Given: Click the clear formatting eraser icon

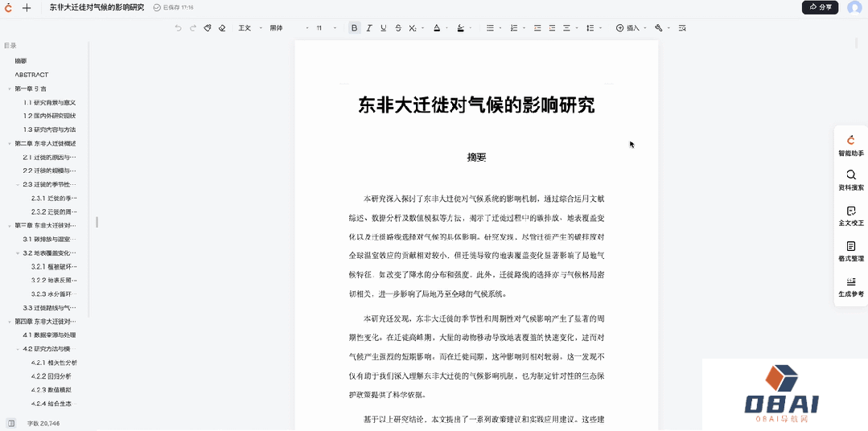Looking at the screenshot, I should [222, 28].
